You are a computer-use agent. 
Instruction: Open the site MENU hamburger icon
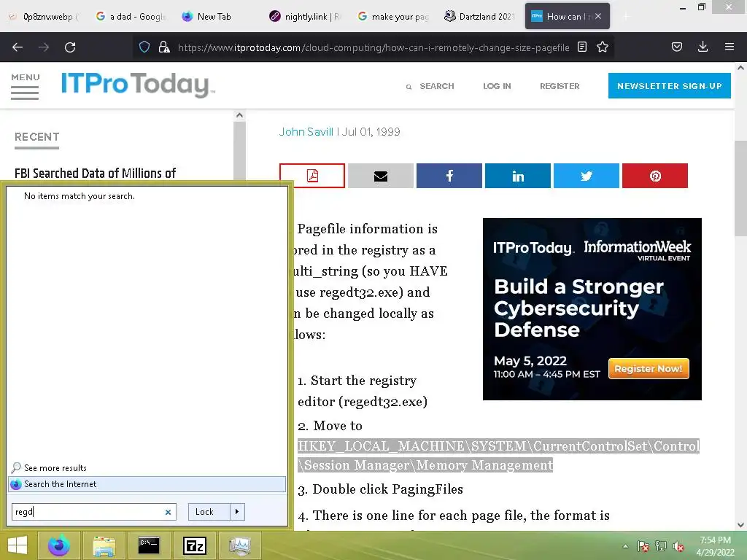pos(25,86)
